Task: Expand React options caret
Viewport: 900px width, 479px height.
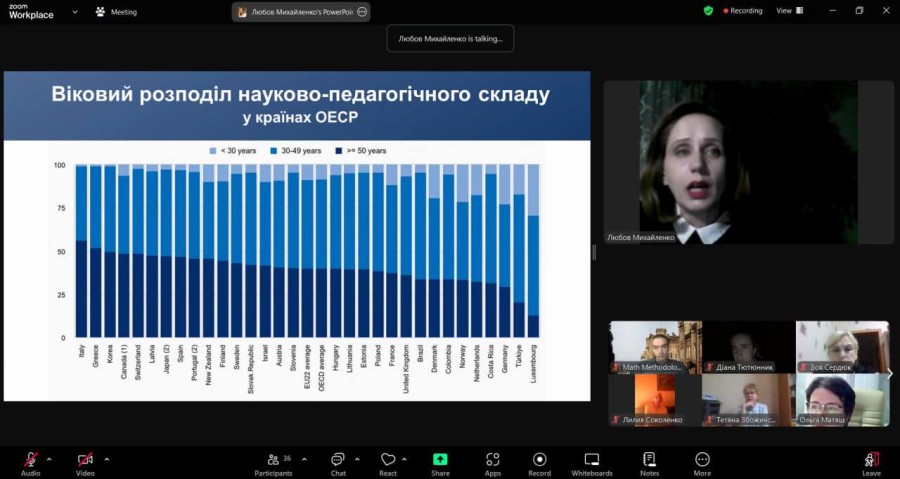Action: (405, 459)
